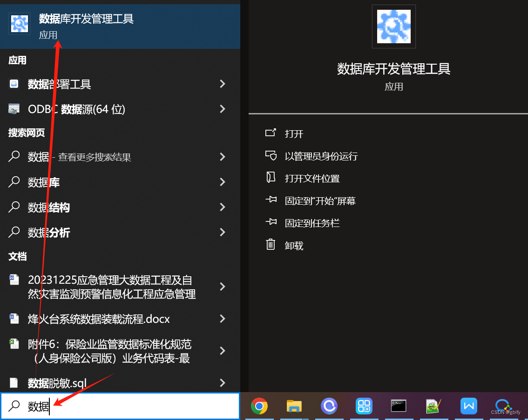
Task: Launch Notepad++ from the taskbar
Action: 433,406
